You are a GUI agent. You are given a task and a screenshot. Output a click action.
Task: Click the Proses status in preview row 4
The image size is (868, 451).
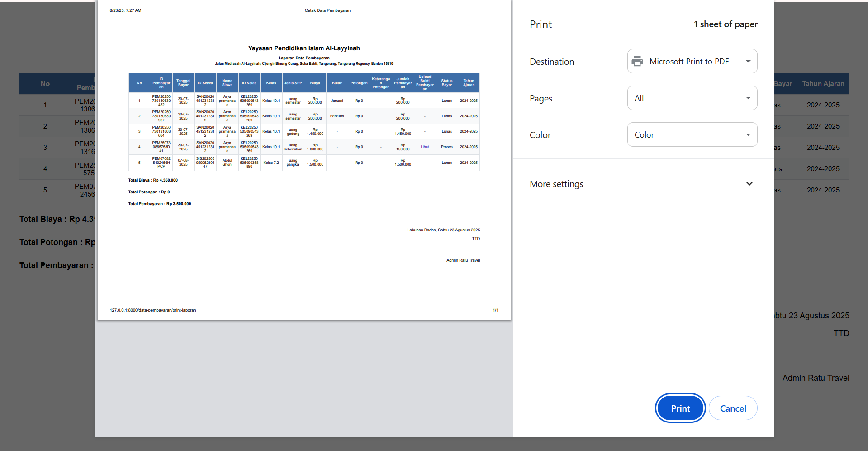(446, 147)
